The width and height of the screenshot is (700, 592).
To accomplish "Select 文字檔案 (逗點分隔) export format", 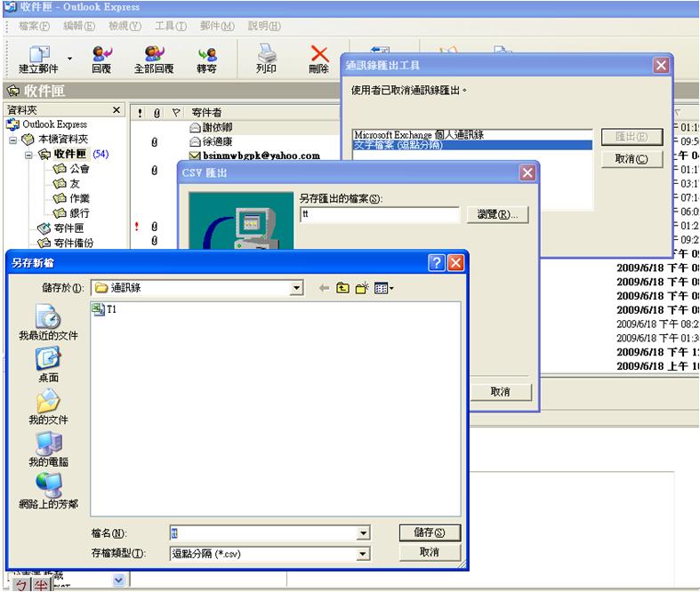I will click(472, 145).
